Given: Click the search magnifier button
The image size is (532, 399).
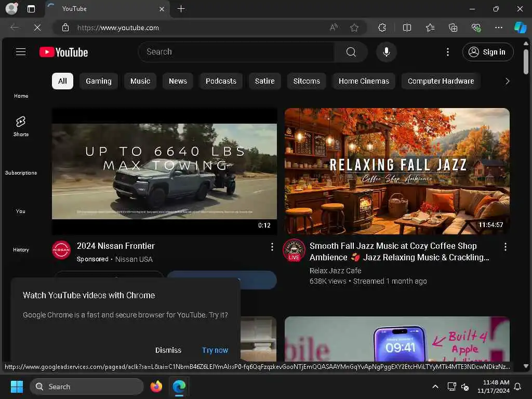Looking at the screenshot, I should [351, 52].
